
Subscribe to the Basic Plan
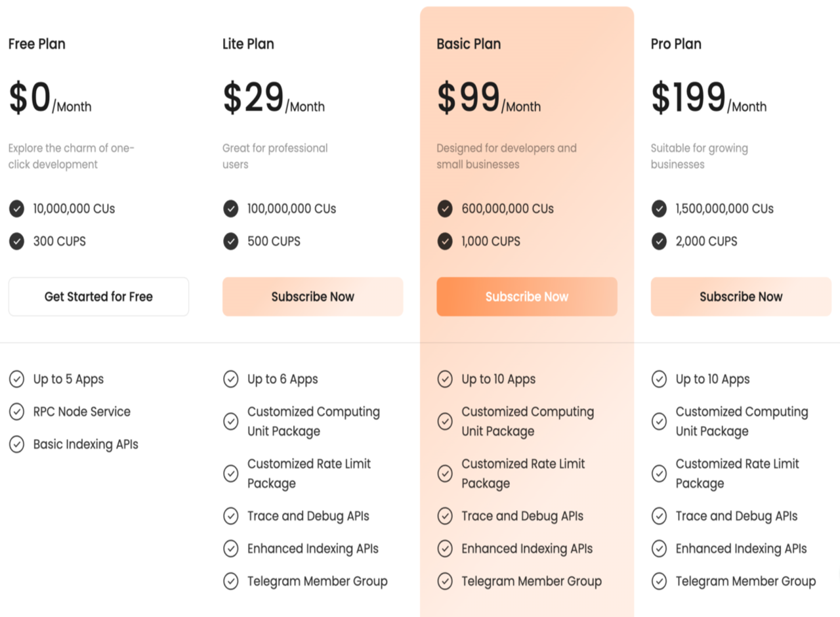click(x=527, y=297)
